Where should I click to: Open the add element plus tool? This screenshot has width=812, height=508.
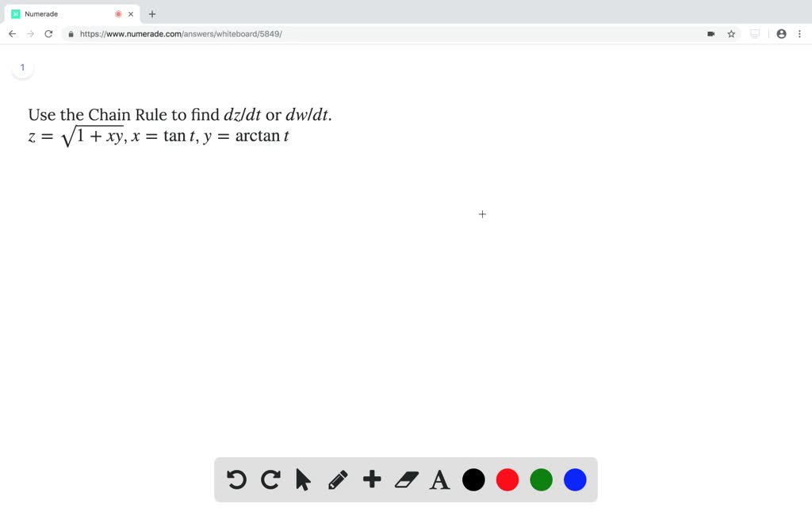point(372,479)
